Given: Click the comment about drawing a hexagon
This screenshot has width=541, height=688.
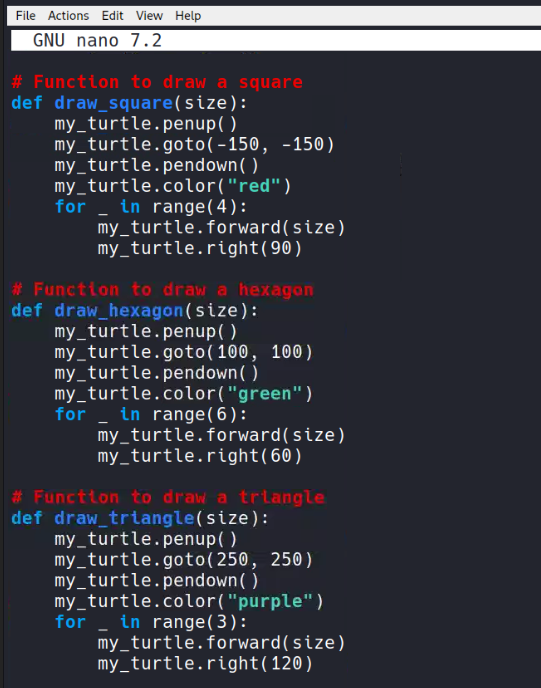Looking at the screenshot, I should tap(162, 290).
